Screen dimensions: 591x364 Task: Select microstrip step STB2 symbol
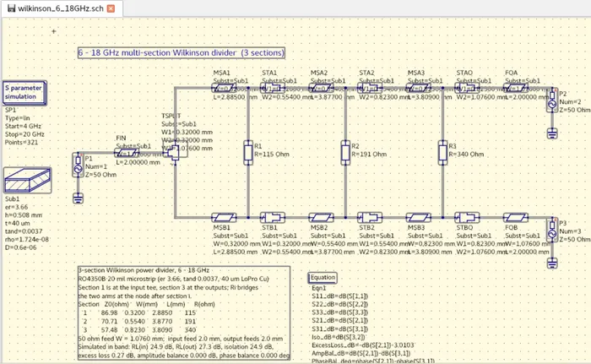pyautogui.click(x=370, y=218)
